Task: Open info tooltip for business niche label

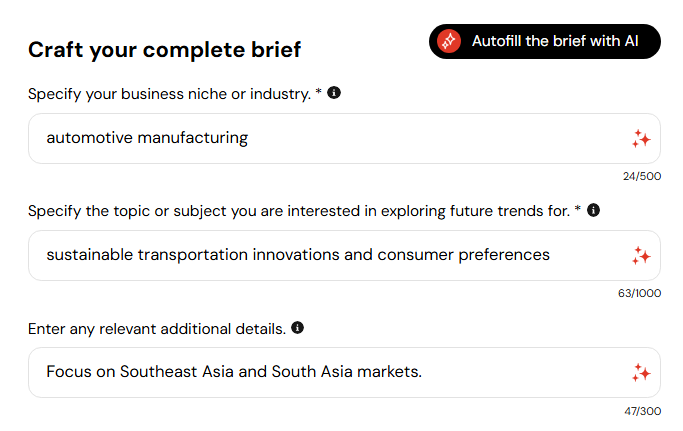Action: coord(334,93)
